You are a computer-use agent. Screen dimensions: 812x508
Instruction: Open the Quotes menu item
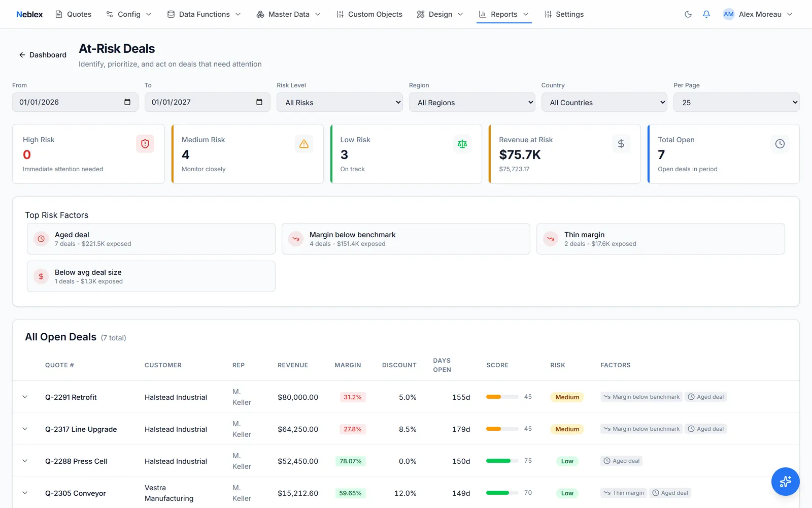[x=73, y=14]
